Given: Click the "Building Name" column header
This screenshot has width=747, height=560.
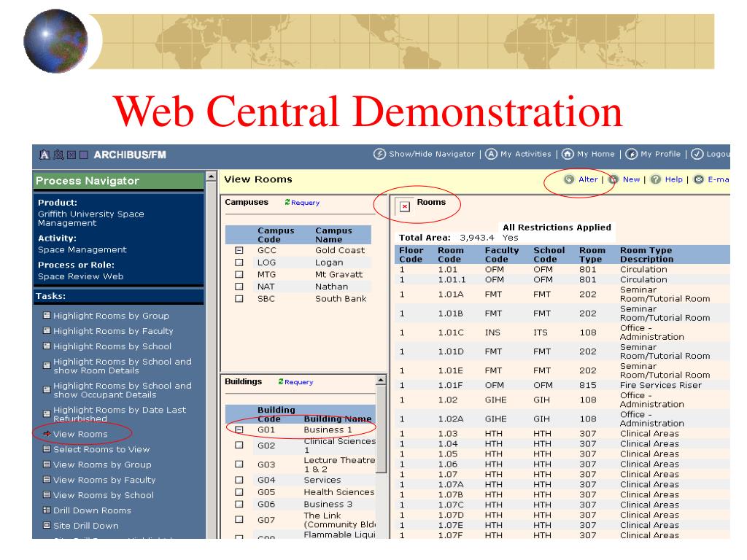Looking at the screenshot, I should (x=338, y=419).
